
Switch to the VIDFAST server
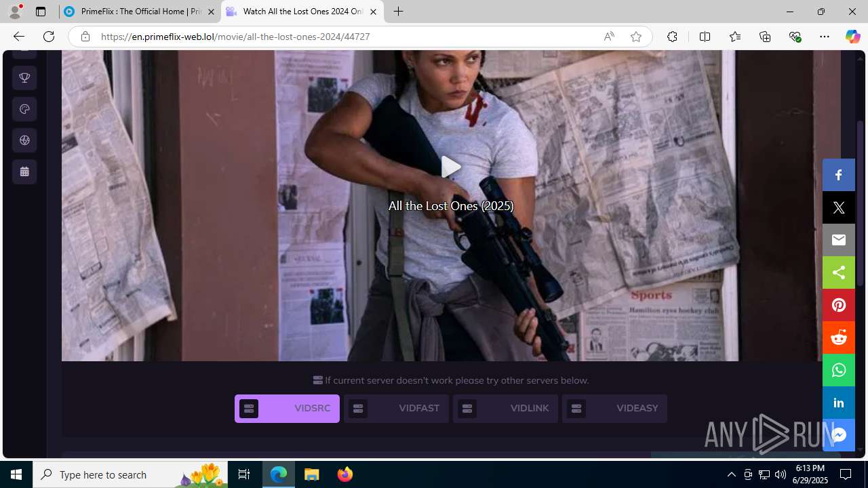(396, 409)
